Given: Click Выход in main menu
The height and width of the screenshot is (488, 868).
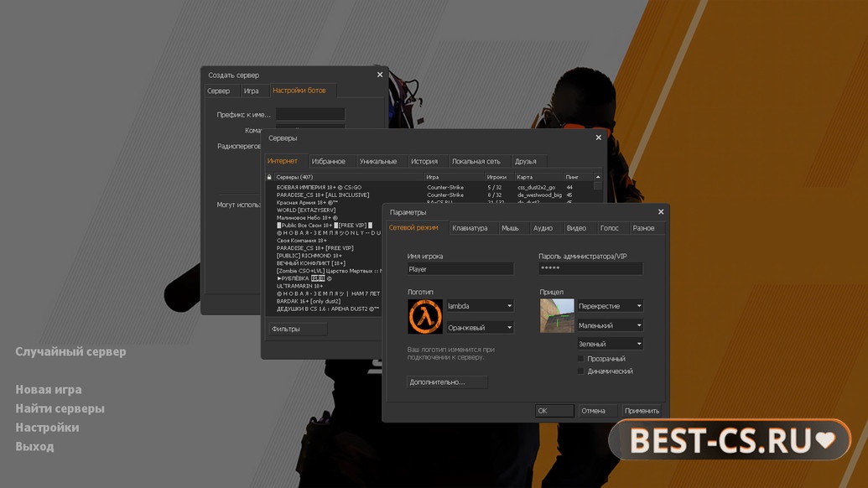Looking at the screenshot, I should (x=34, y=446).
